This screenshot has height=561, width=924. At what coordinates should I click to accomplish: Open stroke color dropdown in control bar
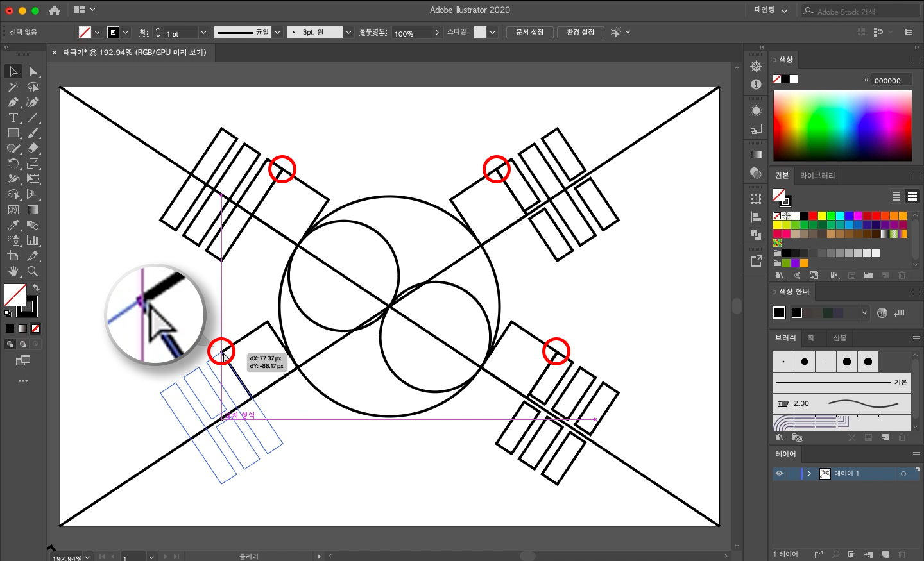[x=126, y=32]
